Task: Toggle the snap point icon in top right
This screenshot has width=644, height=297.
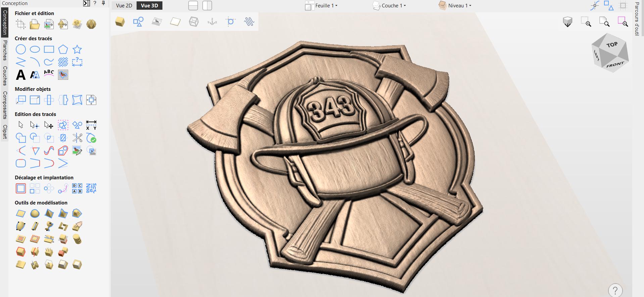Action: tap(594, 6)
